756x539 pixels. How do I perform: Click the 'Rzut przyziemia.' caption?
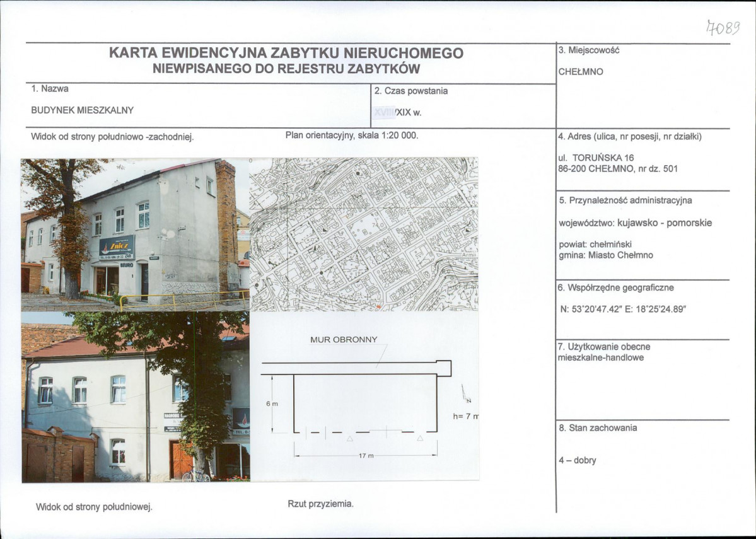[320, 504]
